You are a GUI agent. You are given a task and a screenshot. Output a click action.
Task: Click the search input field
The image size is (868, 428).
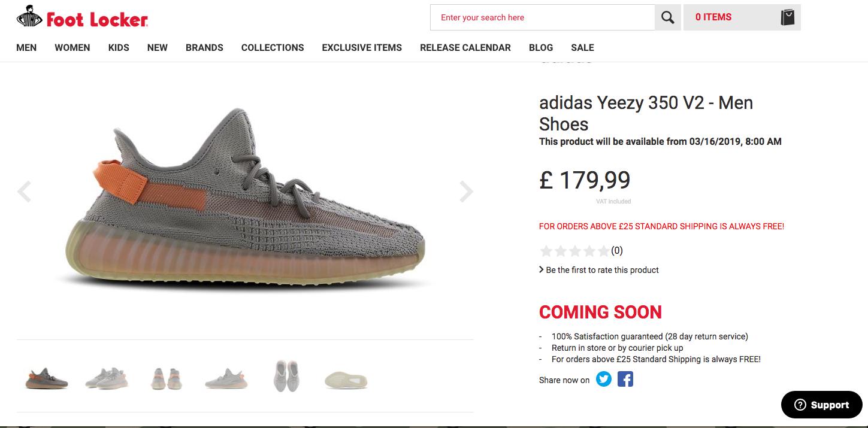[x=543, y=17]
